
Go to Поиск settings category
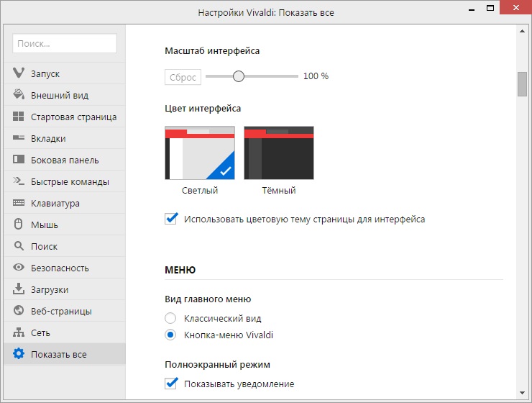65,246
